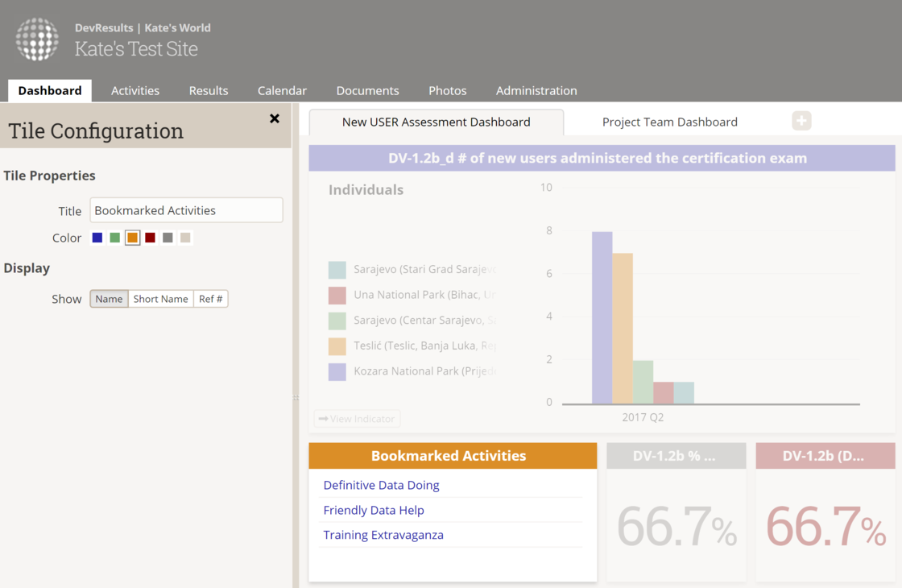This screenshot has height=588, width=902.
Task: Switch to Project Team Dashboard tab
Action: (670, 122)
